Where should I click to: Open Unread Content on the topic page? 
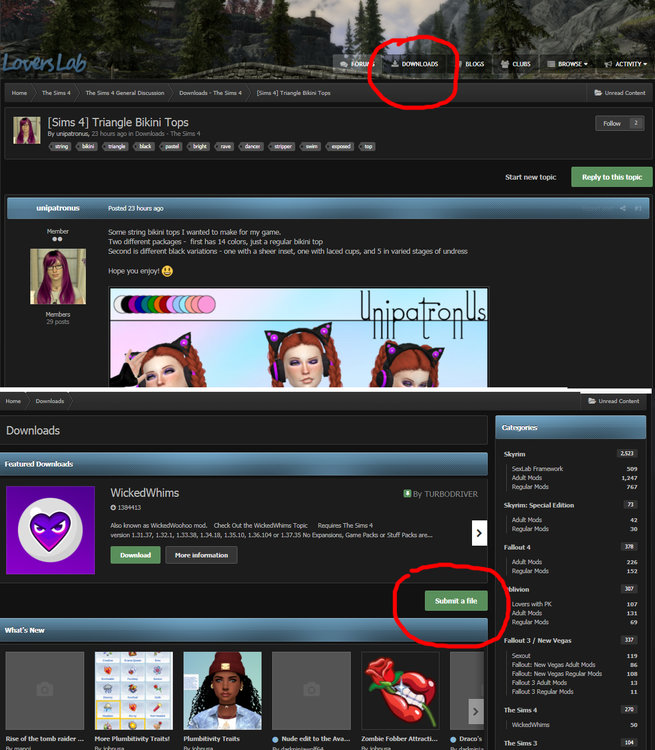coord(620,93)
